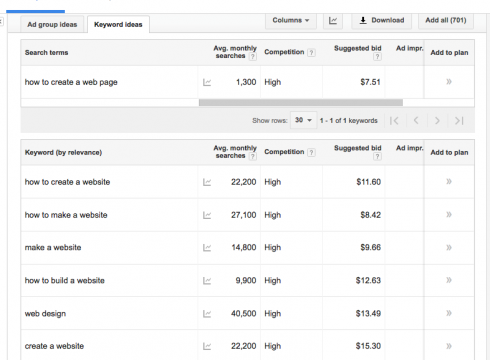
Task: Select the Keyword ideas tab
Action: coord(118,24)
